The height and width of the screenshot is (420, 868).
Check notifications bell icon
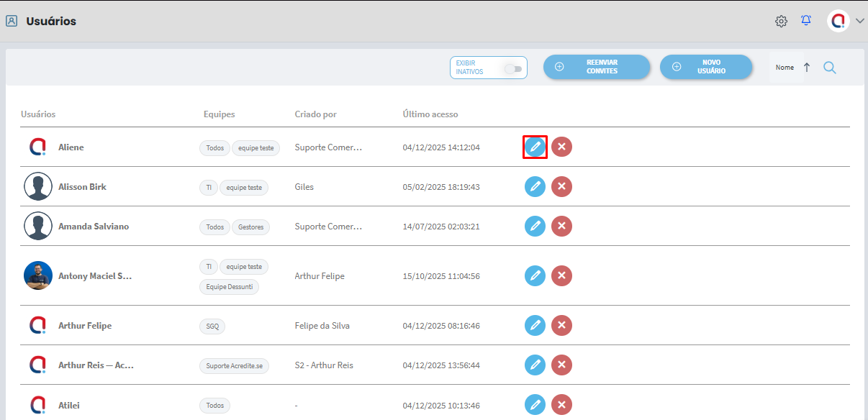pyautogui.click(x=806, y=21)
